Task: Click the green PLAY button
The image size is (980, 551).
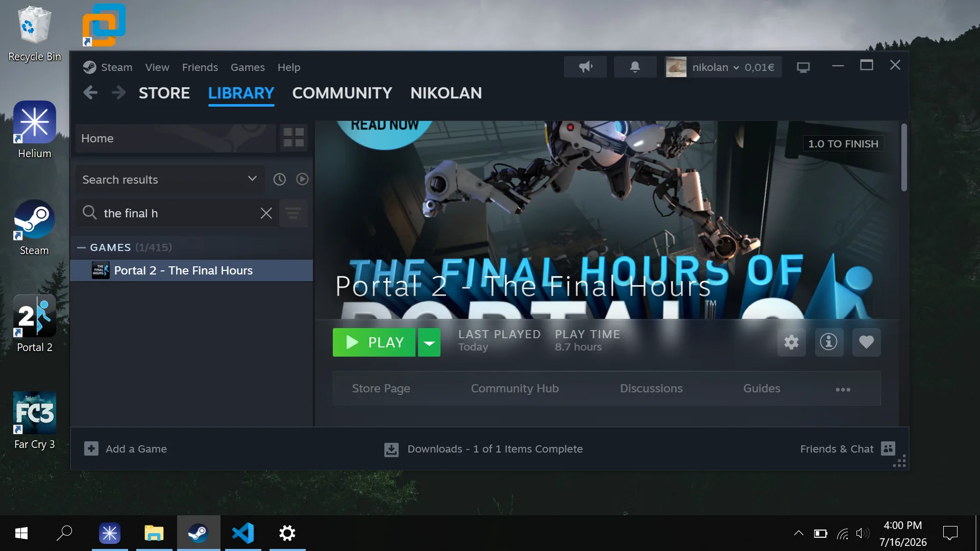Action: pyautogui.click(x=374, y=342)
